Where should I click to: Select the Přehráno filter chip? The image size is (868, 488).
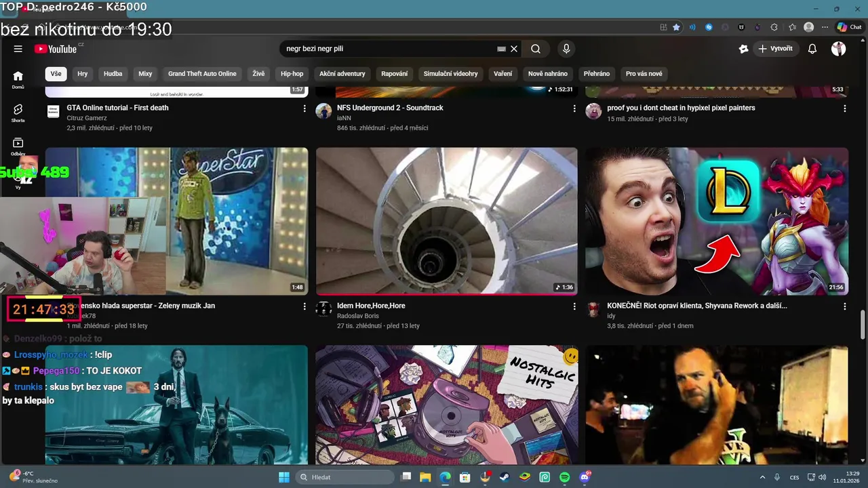(x=597, y=74)
